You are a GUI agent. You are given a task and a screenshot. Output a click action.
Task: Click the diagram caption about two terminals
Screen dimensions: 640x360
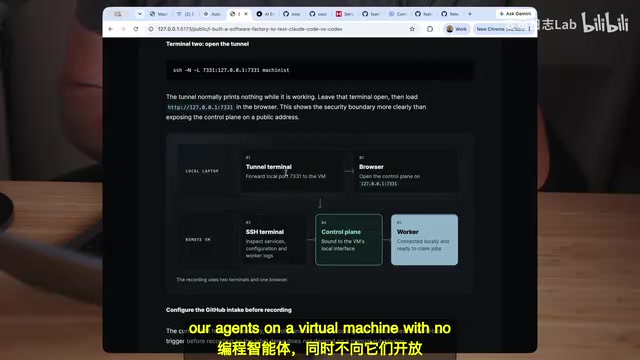(x=232, y=280)
